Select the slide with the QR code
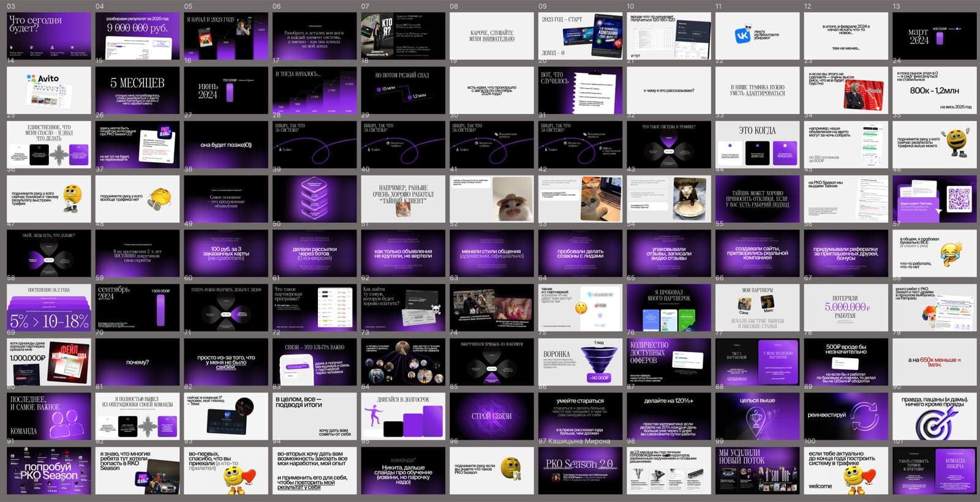 (x=935, y=199)
